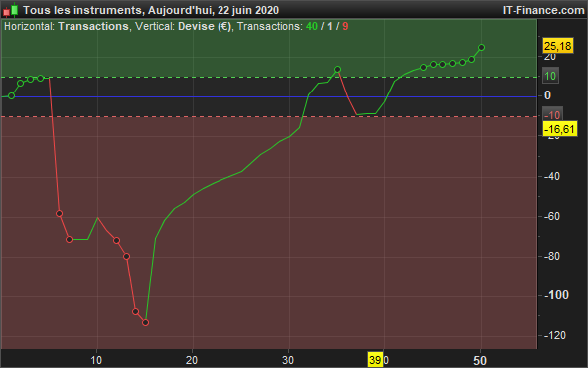588x368 pixels.
Task: Click the yellow 39 marker on horizontal axis
Action: tap(375, 360)
